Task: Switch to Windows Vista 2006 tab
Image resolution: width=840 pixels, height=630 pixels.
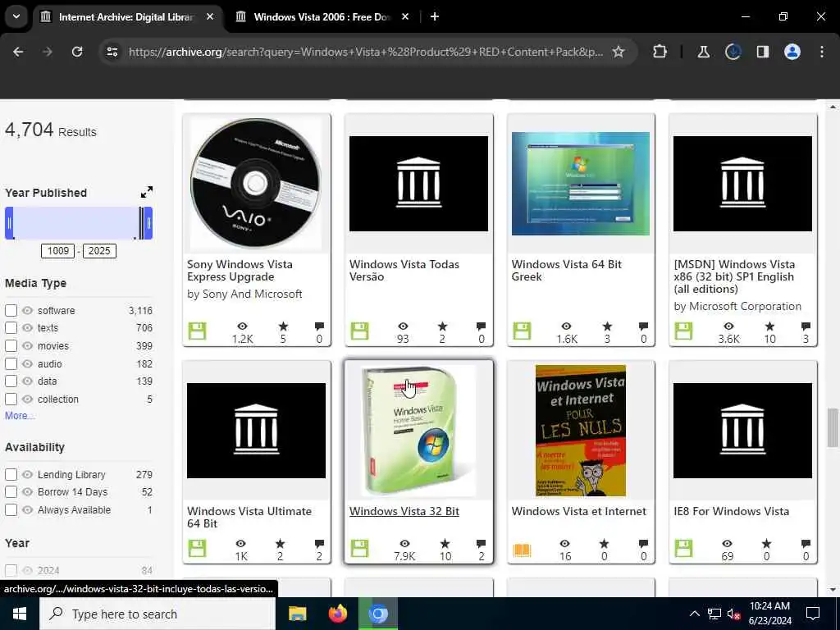Action: point(322,16)
